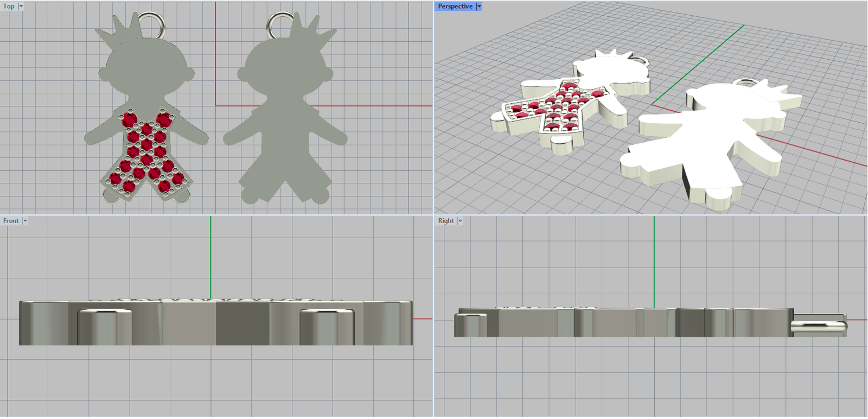Click the Top viewport title label
868x419 pixels.
point(9,7)
